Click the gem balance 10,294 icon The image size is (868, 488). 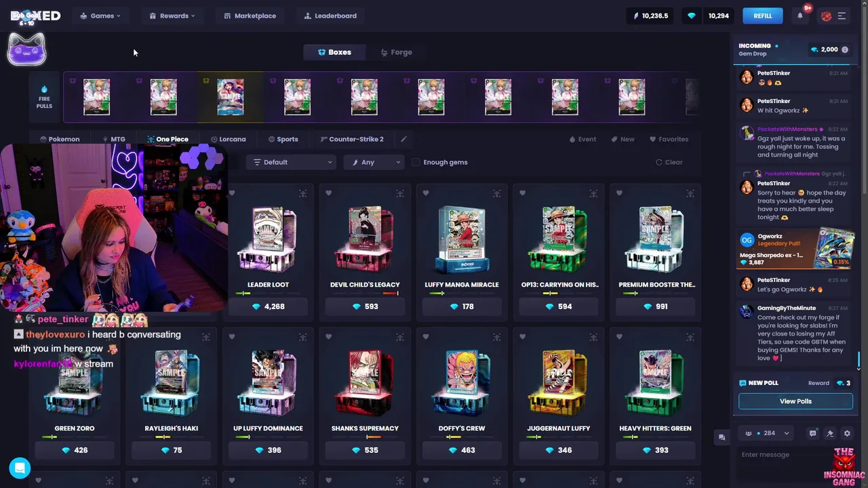tap(692, 16)
